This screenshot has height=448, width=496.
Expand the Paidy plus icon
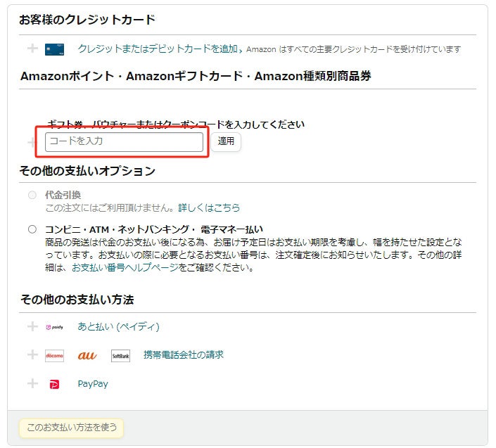point(32,326)
